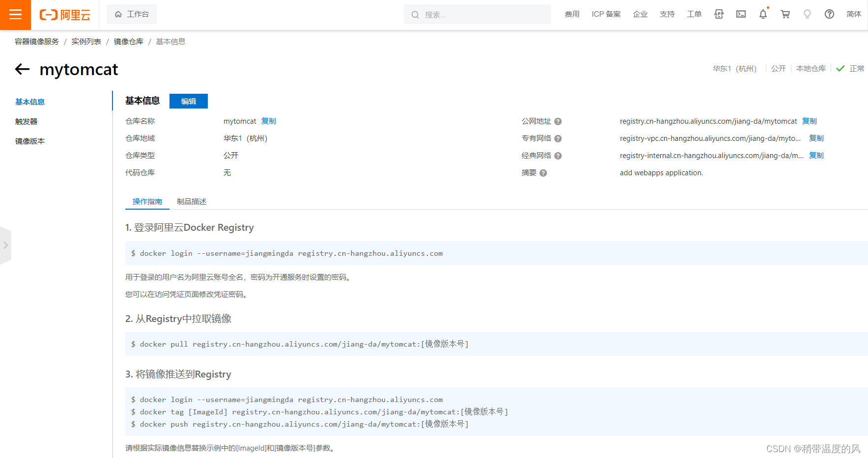This screenshot has height=458, width=868.
Task: Switch to the 操作指南 tab
Action: point(147,202)
